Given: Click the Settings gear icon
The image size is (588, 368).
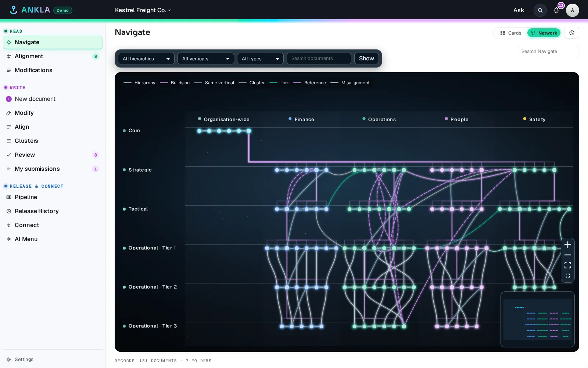Looking at the screenshot, I should tap(9, 360).
